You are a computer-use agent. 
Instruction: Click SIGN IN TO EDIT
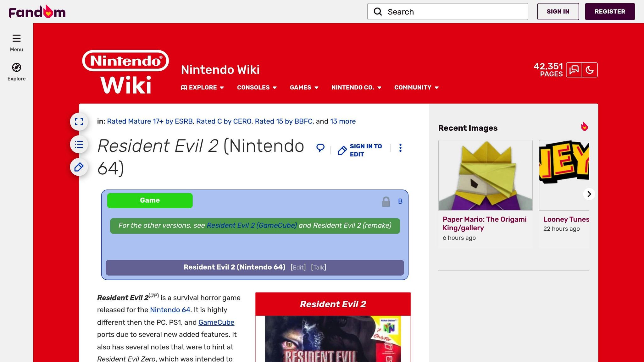click(365, 150)
